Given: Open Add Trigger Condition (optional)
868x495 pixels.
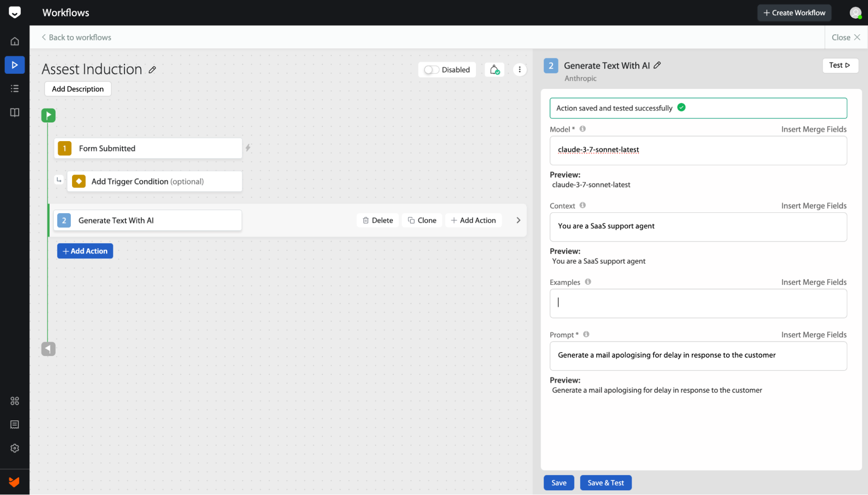Looking at the screenshot, I should [155, 181].
